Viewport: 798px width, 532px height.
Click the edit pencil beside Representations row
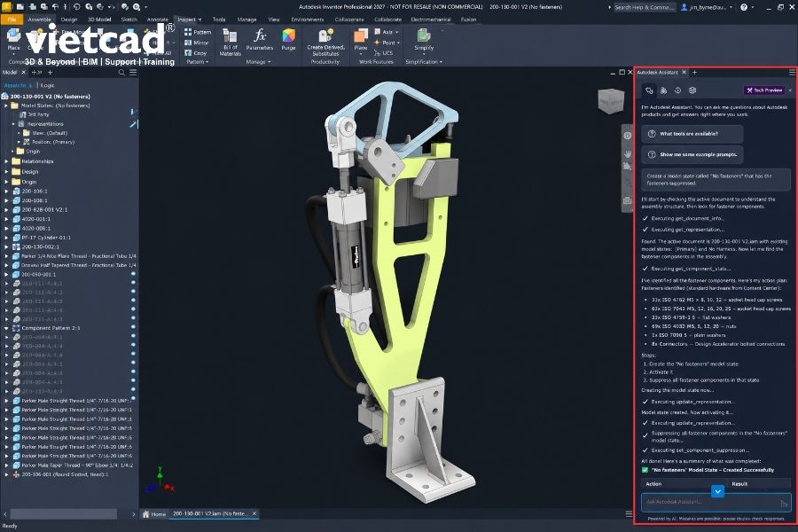(x=133, y=124)
